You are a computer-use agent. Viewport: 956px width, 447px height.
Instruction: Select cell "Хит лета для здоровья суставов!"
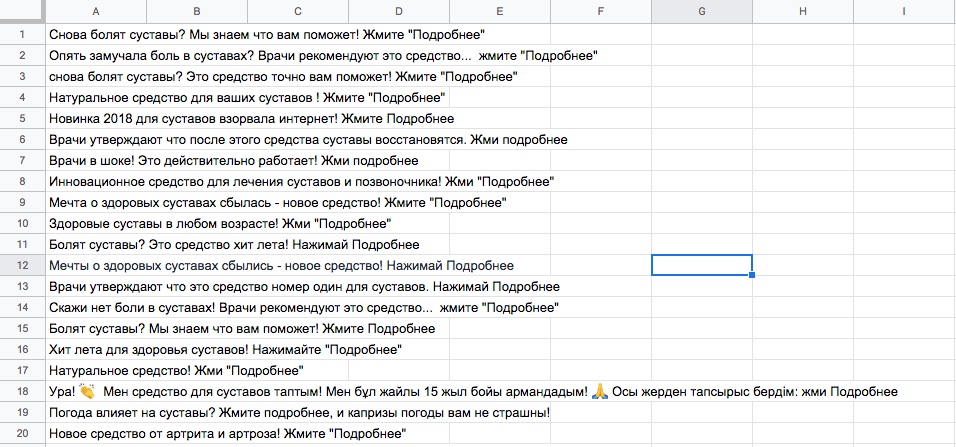[96, 349]
